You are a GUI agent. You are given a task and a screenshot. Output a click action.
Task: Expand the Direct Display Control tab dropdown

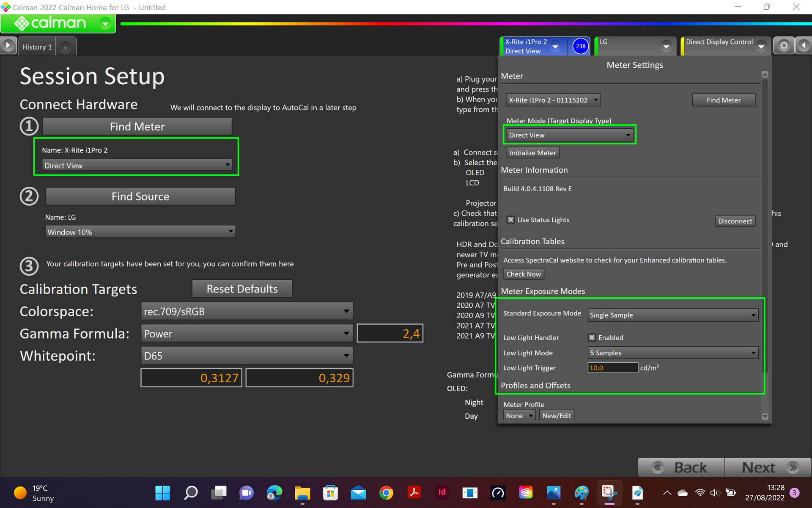point(761,47)
